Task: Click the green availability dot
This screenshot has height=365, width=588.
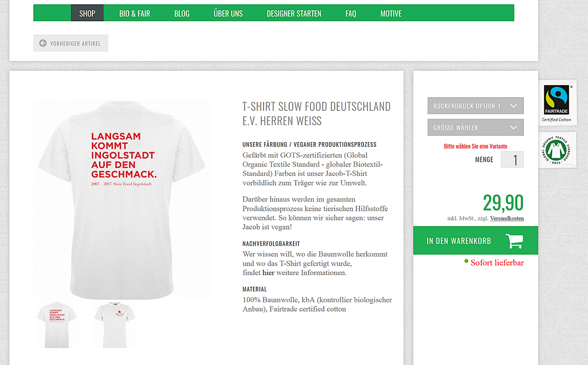Action: tap(466, 261)
